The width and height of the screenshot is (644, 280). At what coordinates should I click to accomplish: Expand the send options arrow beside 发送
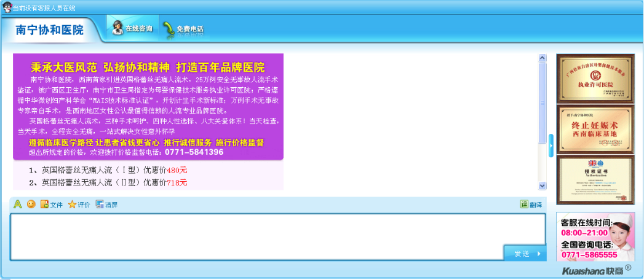point(539,254)
